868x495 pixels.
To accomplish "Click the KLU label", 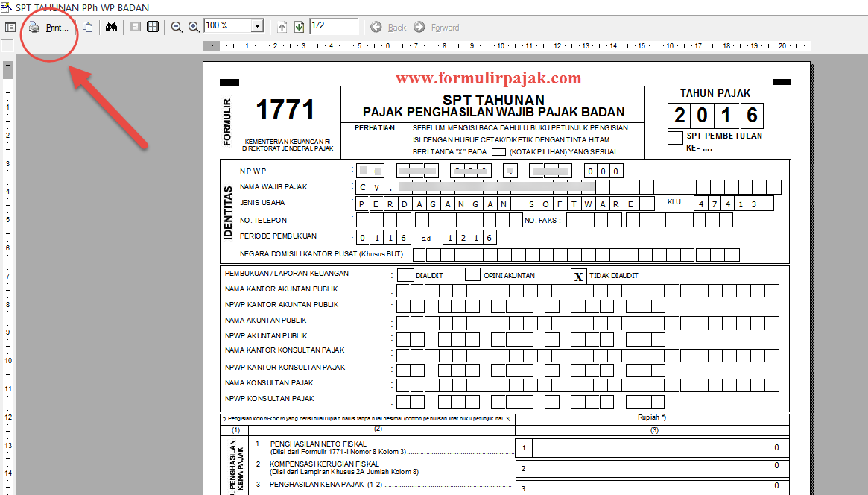I will 675,202.
